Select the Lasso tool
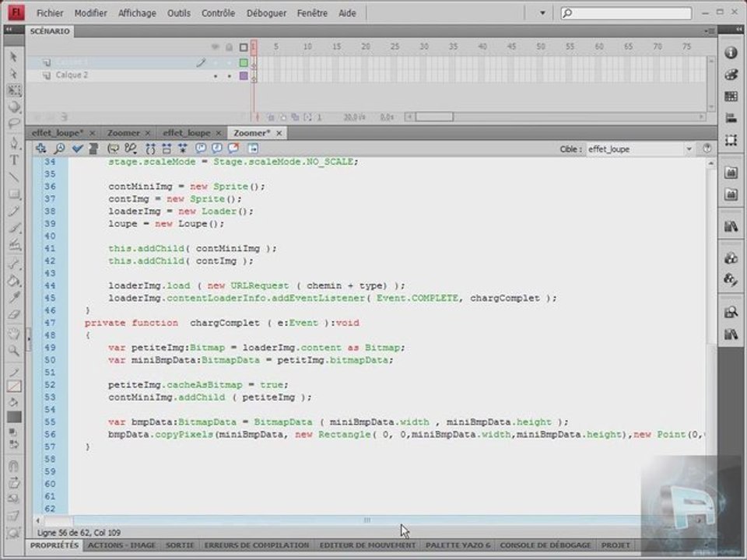 [14, 124]
